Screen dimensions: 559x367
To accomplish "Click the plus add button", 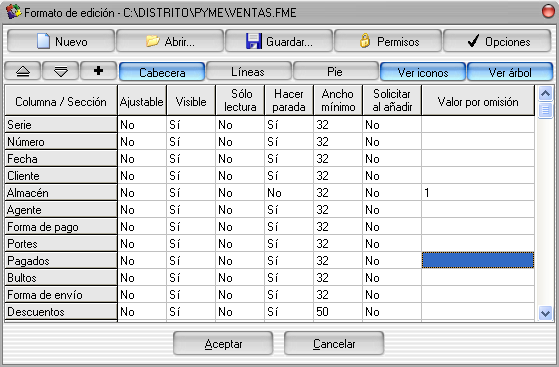I will point(98,71).
